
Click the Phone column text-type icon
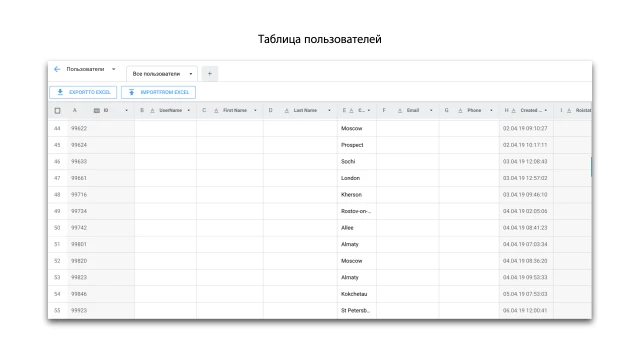coord(460,111)
